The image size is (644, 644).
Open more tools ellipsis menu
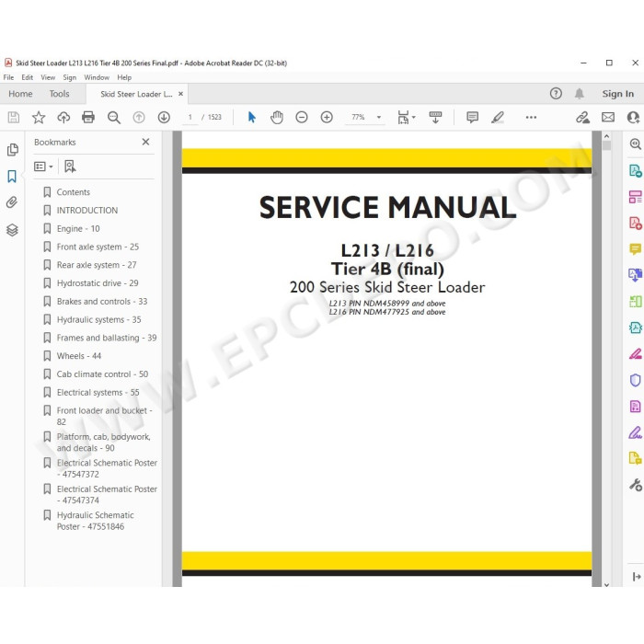pos(531,118)
